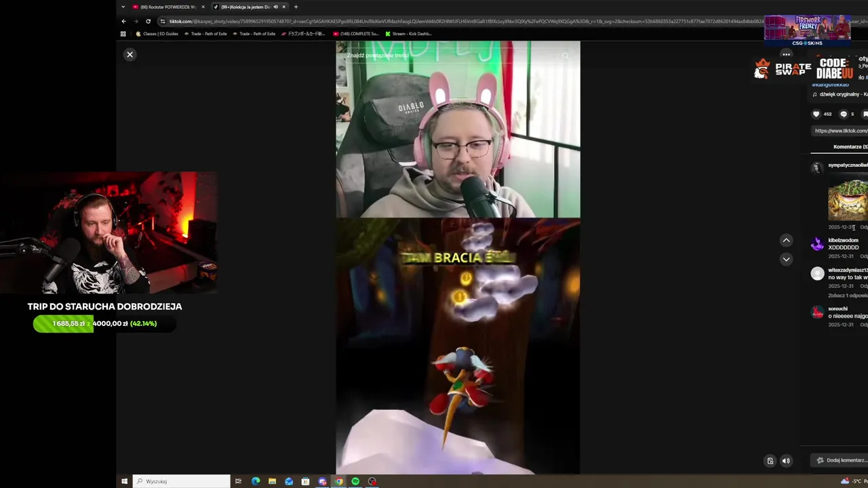Switch to Chrome on the taskbar
Viewport: 868px width, 488px height.
339,481
